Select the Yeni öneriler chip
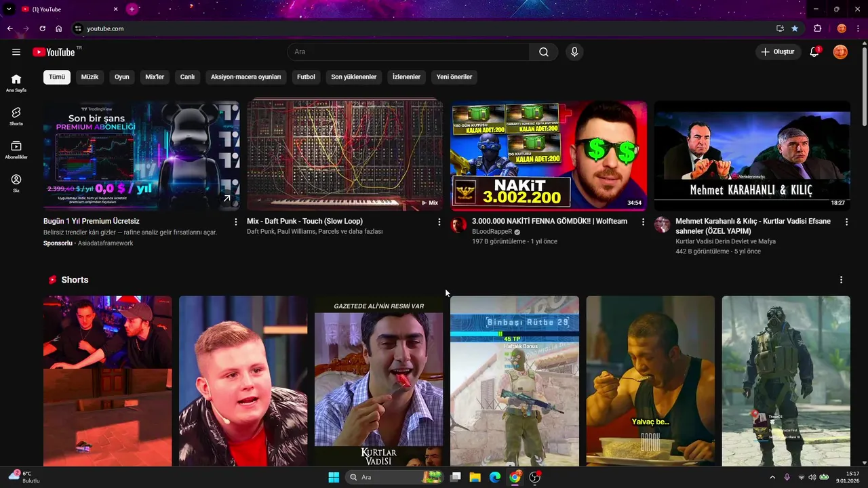The width and height of the screenshot is (868, 488). [454, 77]
